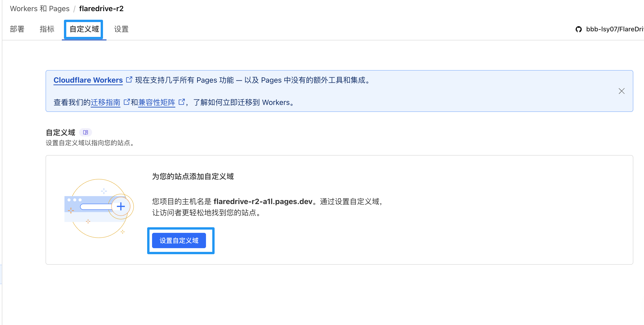Click external link icon after Cloudflare Workers

129,80
